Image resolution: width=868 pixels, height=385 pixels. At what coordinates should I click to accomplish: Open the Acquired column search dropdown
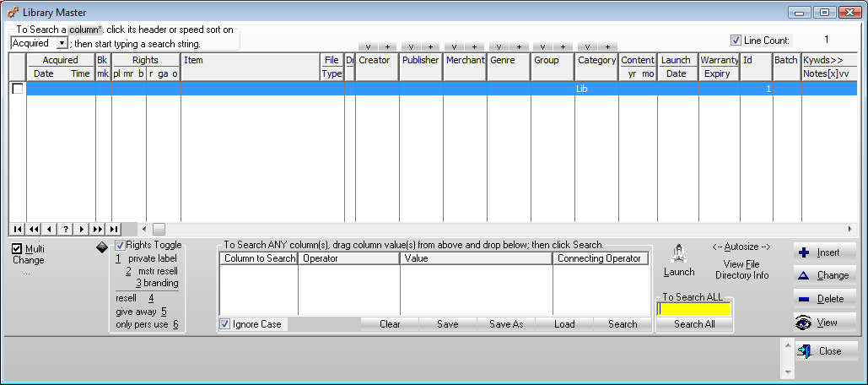[62, 43]
